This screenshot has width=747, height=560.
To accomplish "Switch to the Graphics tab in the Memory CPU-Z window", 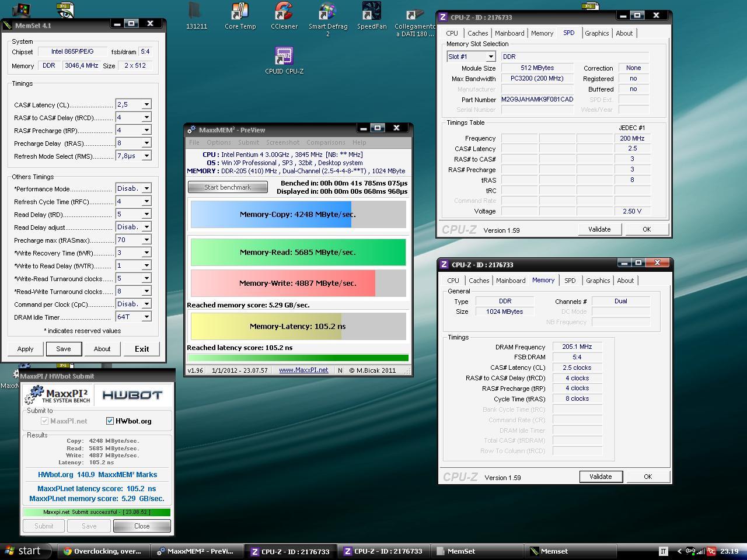I will click(x=598, y=281).
